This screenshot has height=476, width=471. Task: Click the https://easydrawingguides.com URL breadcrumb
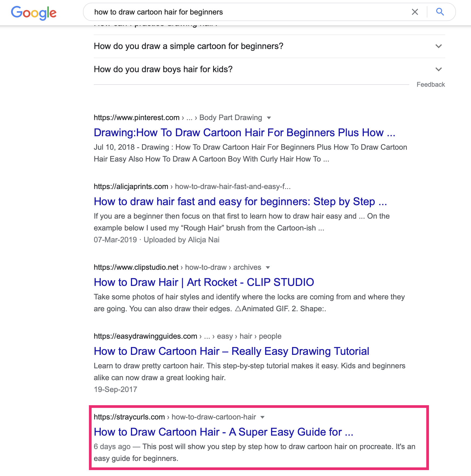146,336
